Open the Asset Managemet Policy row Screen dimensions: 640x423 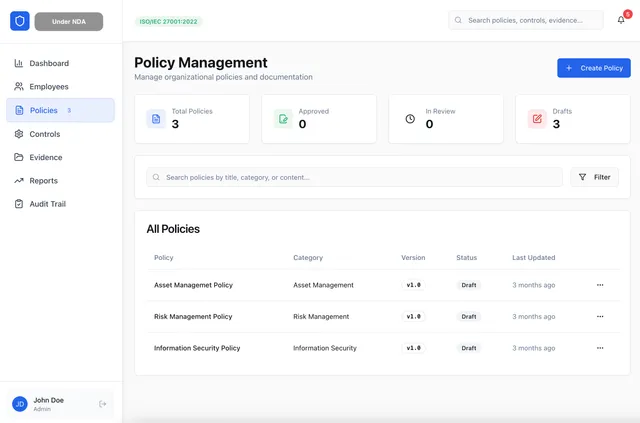[x=383, y=285]
